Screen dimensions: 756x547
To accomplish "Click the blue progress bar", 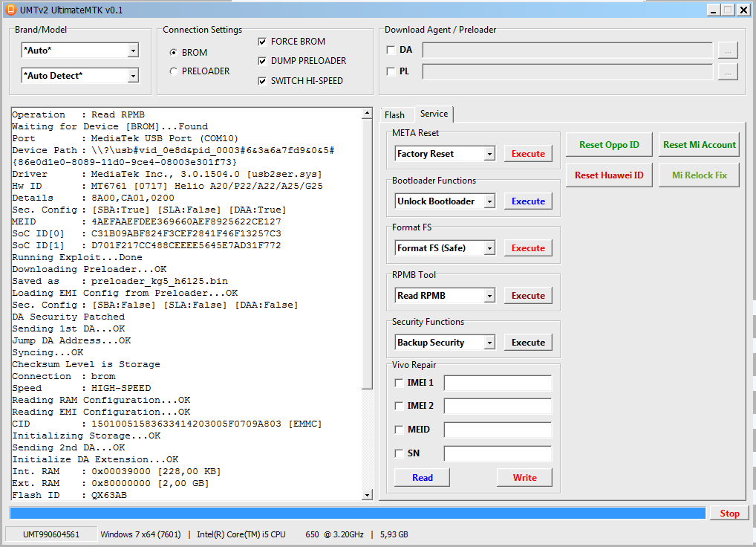I will pos(358,514).
